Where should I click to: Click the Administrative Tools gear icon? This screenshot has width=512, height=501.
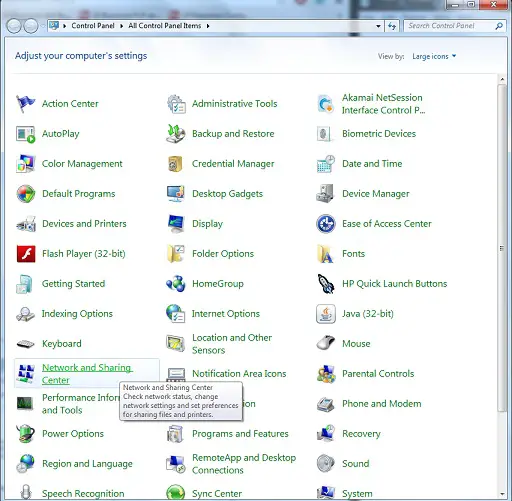[176, 104]
